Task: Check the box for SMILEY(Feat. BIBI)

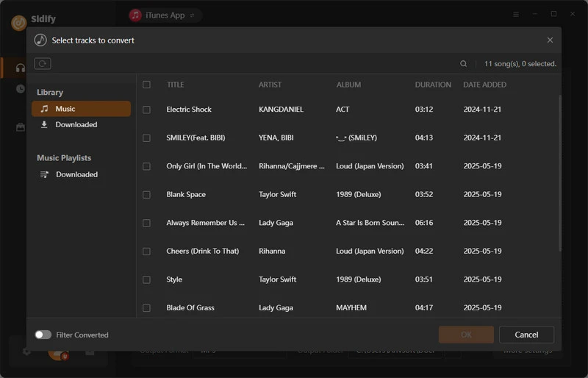Action: [x=146, y=138]
